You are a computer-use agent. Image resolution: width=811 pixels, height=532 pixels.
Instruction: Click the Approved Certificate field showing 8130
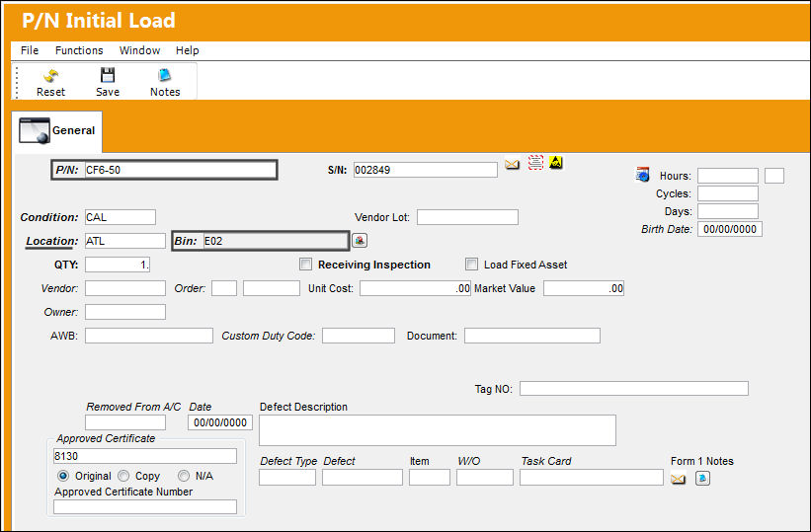[145, 456]
